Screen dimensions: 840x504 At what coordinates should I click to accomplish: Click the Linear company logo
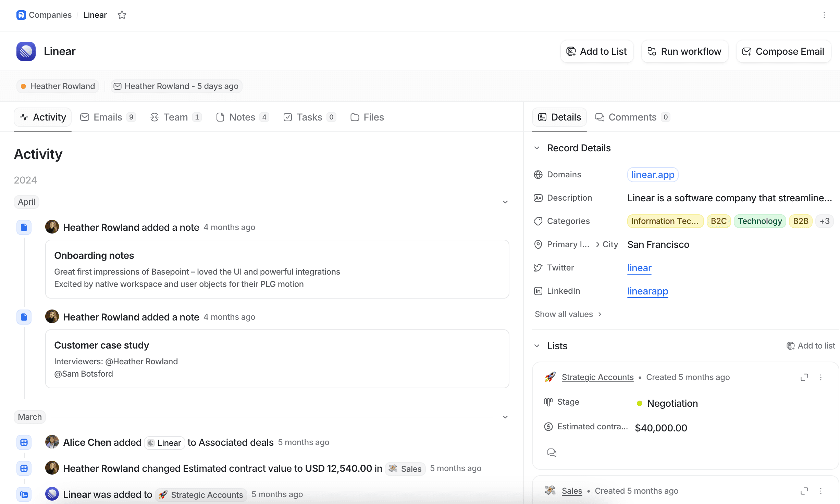point(26,51)
